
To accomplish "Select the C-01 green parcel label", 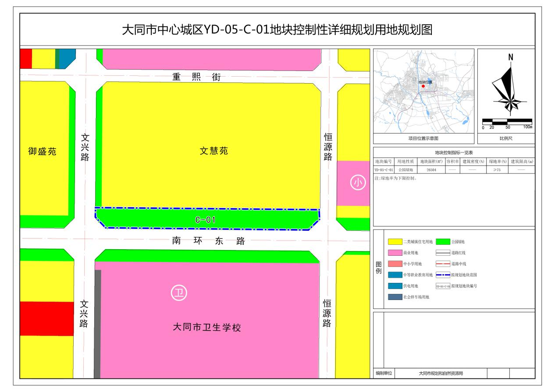I will (x=205, y=220).
